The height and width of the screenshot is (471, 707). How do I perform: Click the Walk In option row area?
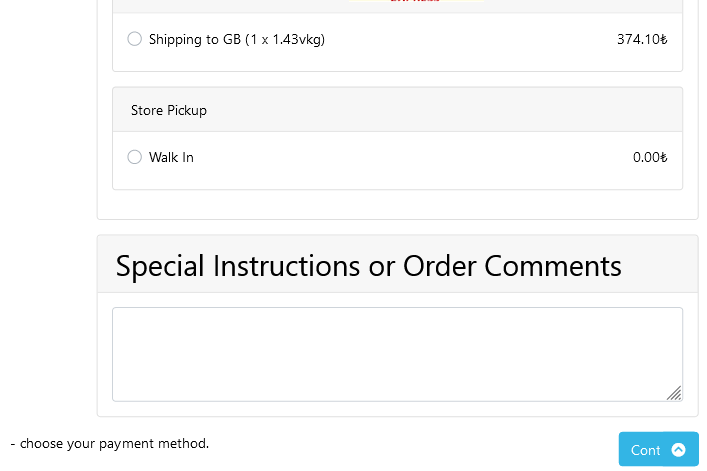tap(397, 160)
